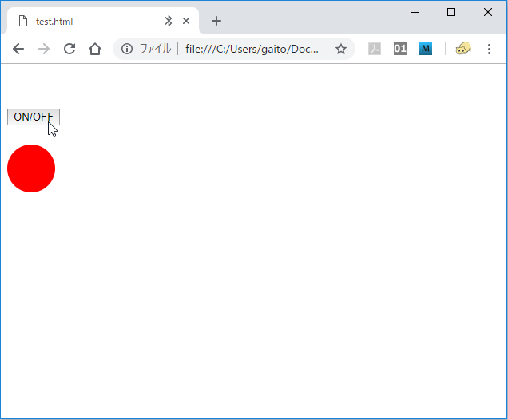Click the red circle on the page
The image size is (508, 420).
[31, 168]
